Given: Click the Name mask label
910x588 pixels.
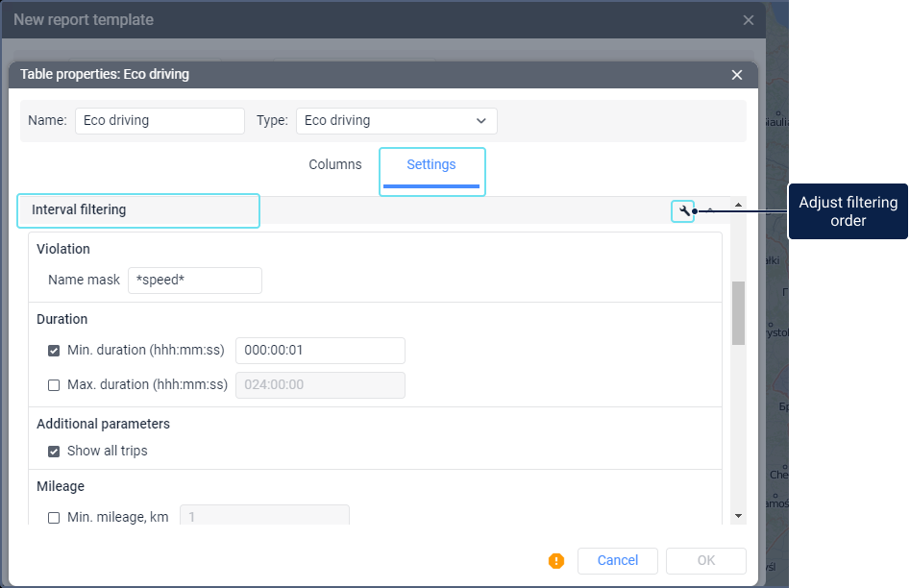Looking at the screenshot, I should point(85,280).
